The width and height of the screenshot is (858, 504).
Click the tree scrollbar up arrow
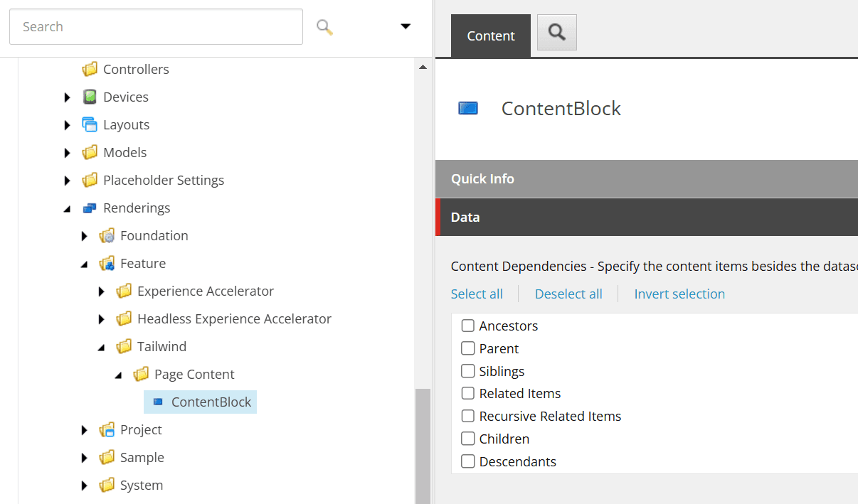tap(423, 68)
